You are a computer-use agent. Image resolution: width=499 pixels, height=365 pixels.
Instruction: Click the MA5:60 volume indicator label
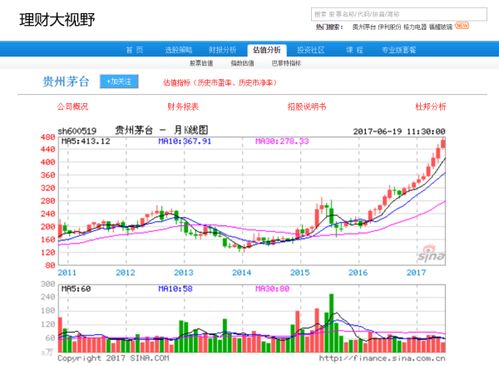tap(76, 289)
